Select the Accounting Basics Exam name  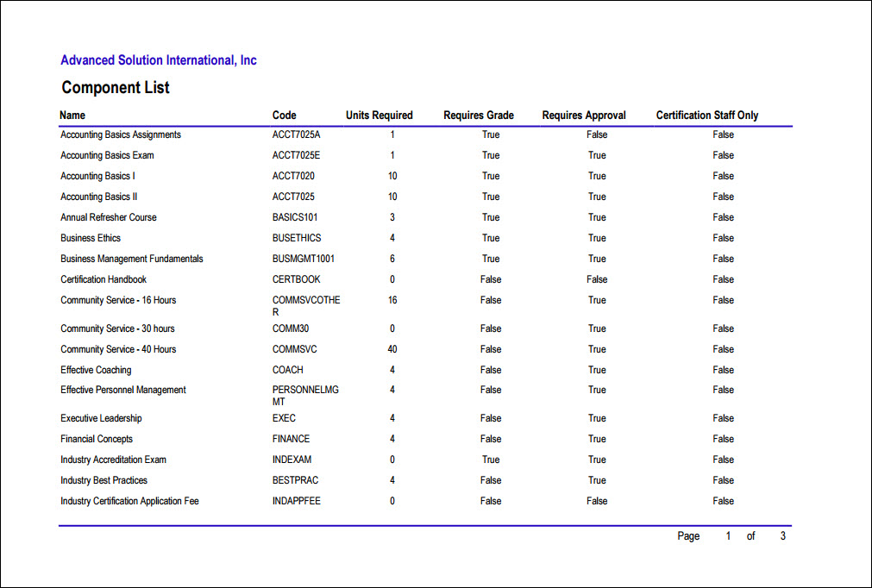[107, 155]
